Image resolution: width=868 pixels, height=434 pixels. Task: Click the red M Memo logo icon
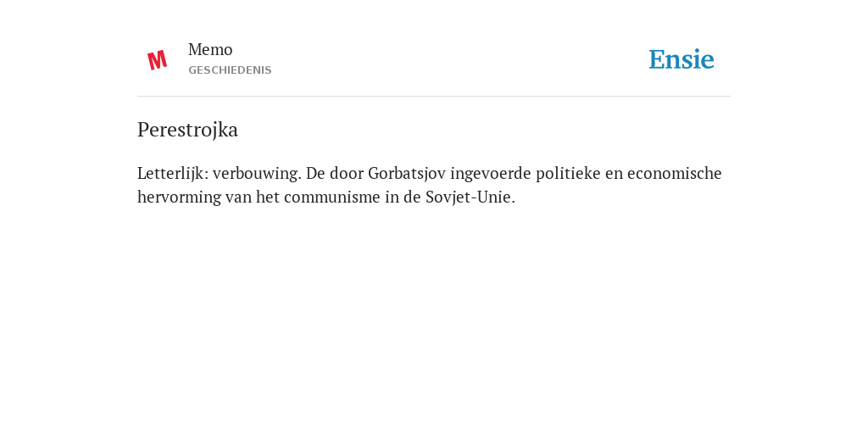[157, 60]
